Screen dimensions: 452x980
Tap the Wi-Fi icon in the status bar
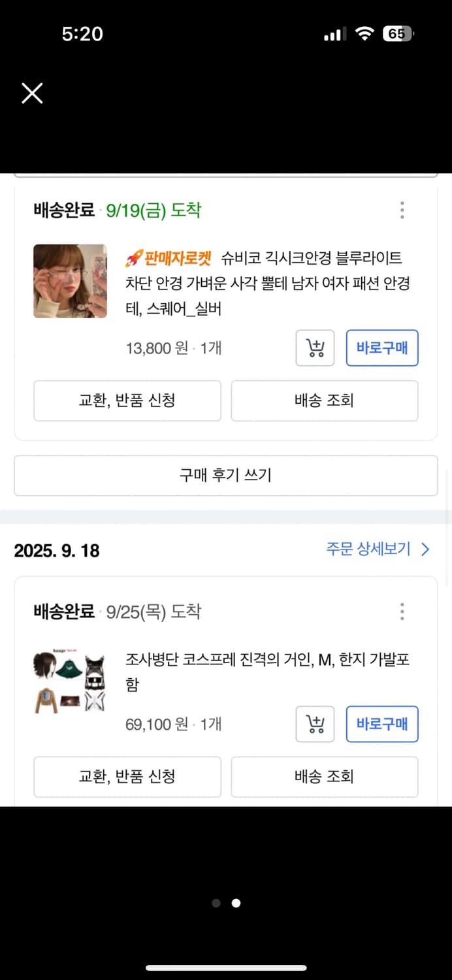366,33
